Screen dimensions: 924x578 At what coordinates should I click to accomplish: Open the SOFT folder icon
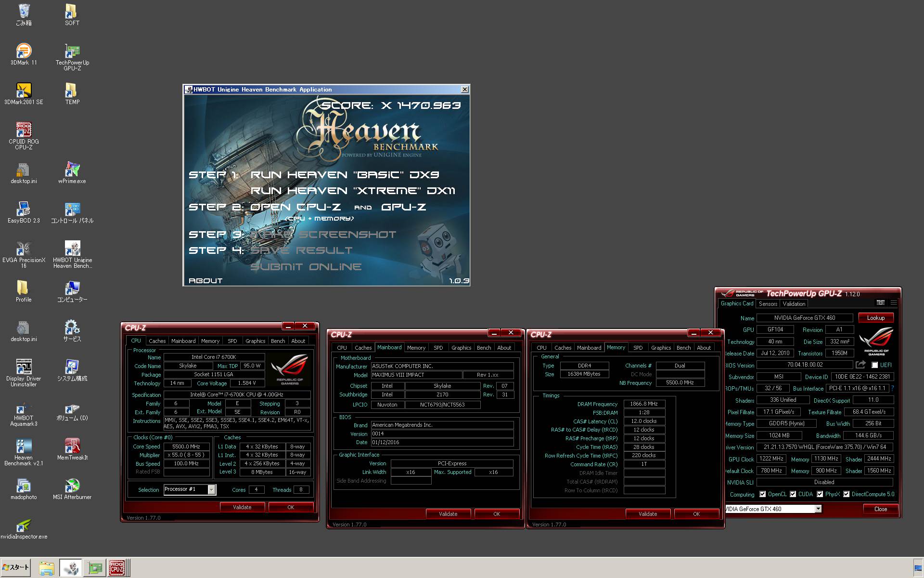[x=72, y=15]
